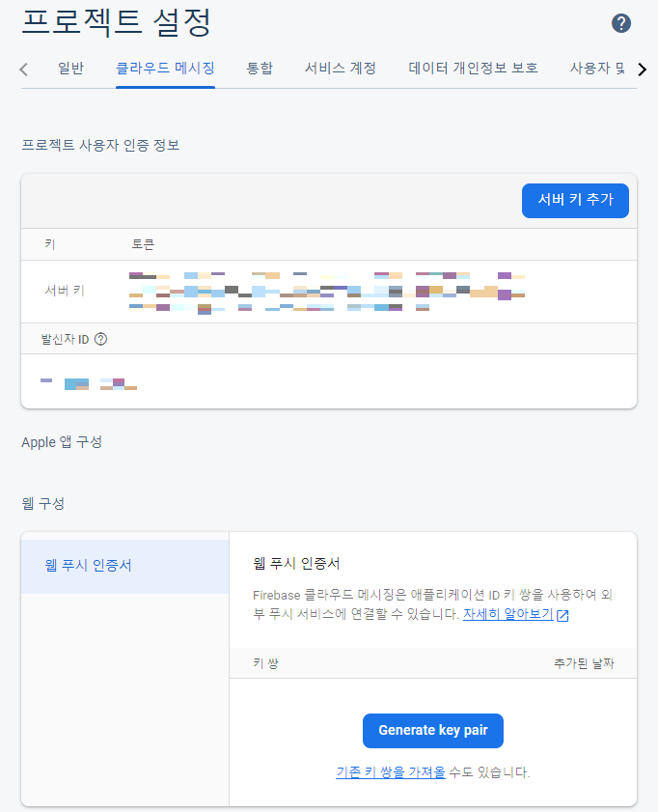The height and width of the screenshot is (812, 658).
Task: Click the 기존 키 쌍을 가져올 link
Action: (x=391, y=772)
